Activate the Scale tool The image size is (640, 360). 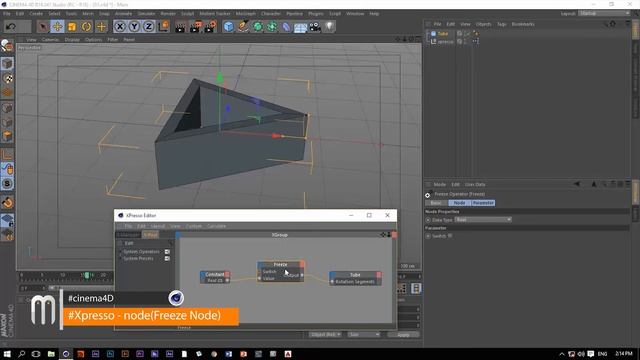click(x=72, y=27)
